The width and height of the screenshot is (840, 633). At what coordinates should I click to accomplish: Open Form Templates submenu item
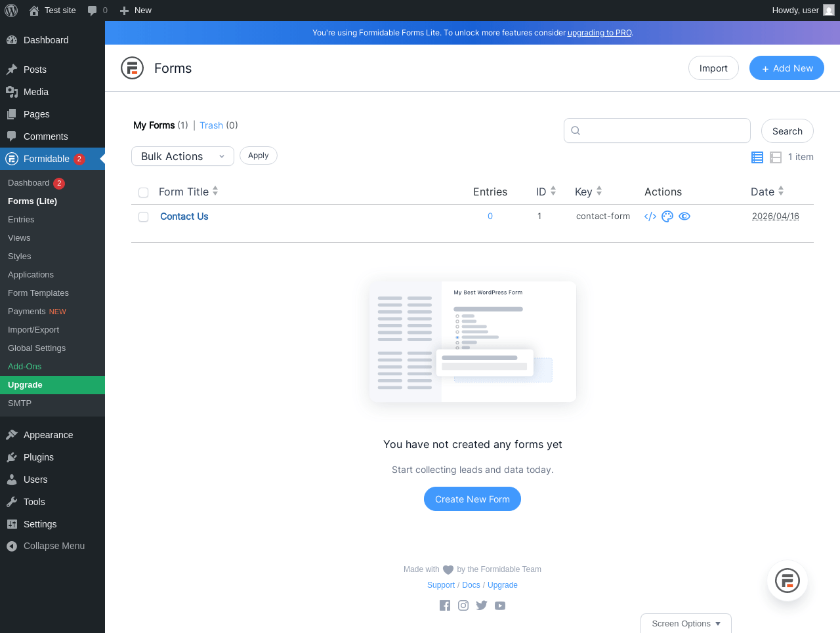click(x=52, y=293)
